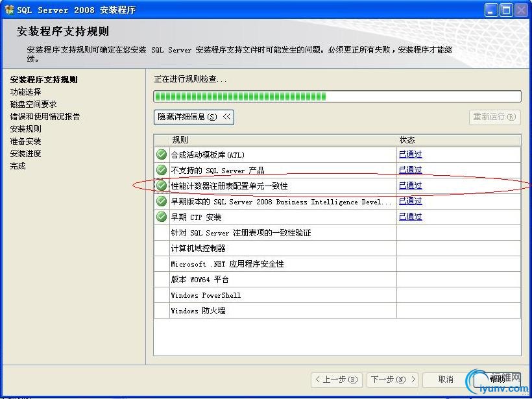
Task: Click the green check icon beside 合成活动模板库(ATL)
Action: (x=162, y=154)
